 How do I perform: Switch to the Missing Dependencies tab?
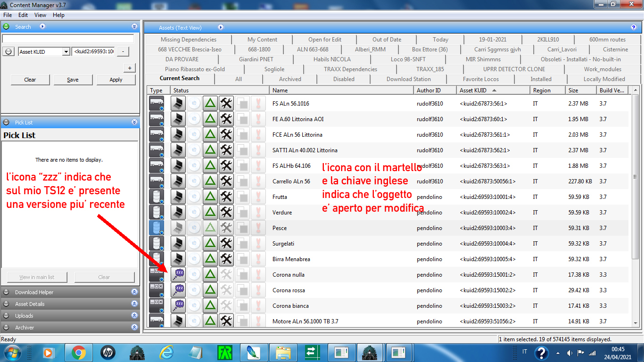coord(189,40)
